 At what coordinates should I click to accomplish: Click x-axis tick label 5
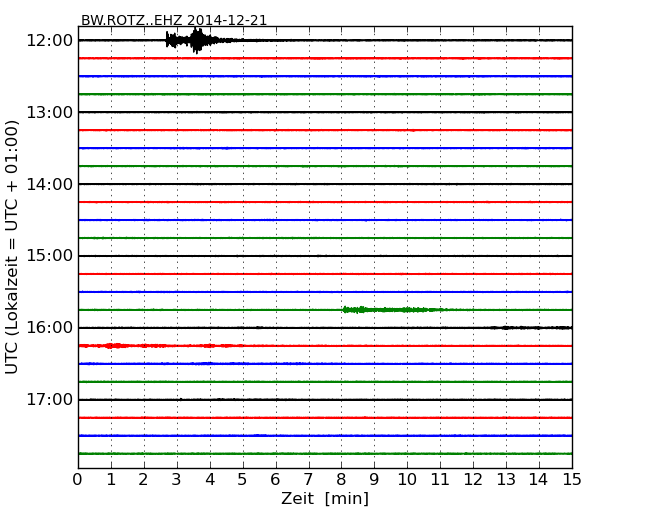click(x=243, y=480)
